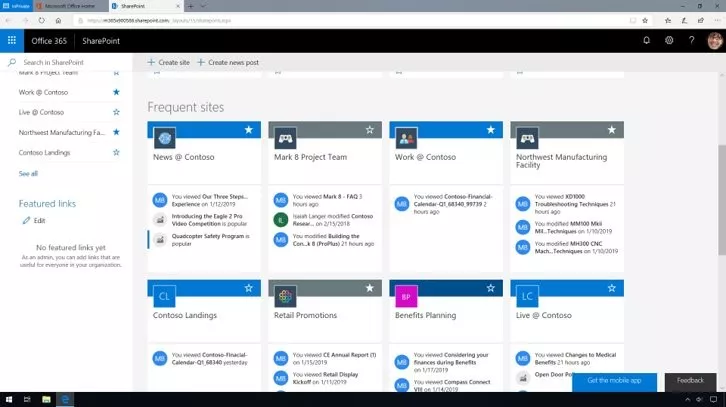Click the BP Benefits Planning site tile
726x407 pixels.
click(x=407, y=296)
